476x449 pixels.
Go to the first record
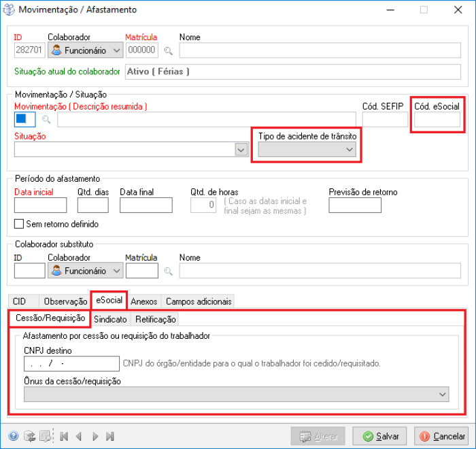point(65,436)
